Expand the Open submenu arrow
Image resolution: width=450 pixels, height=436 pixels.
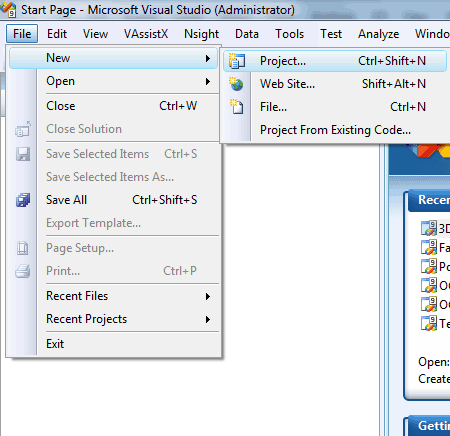click(x=208, y=81)
